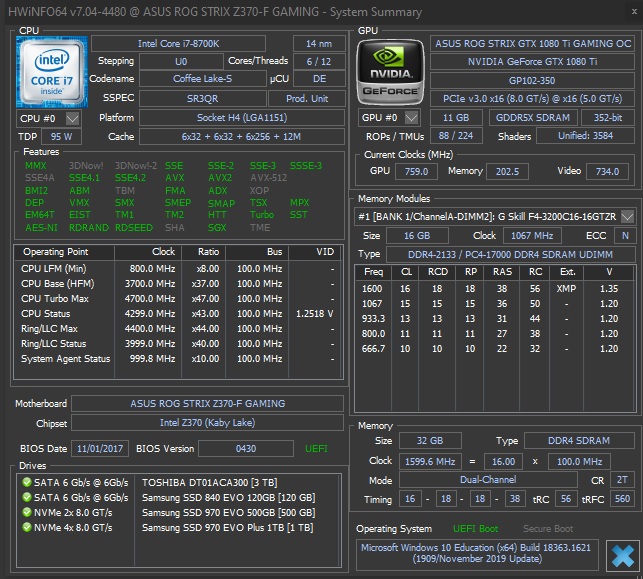Click the PCIe v3.0 x16 link field
Screen dimensions: 643x579
[x=533, y=99]
